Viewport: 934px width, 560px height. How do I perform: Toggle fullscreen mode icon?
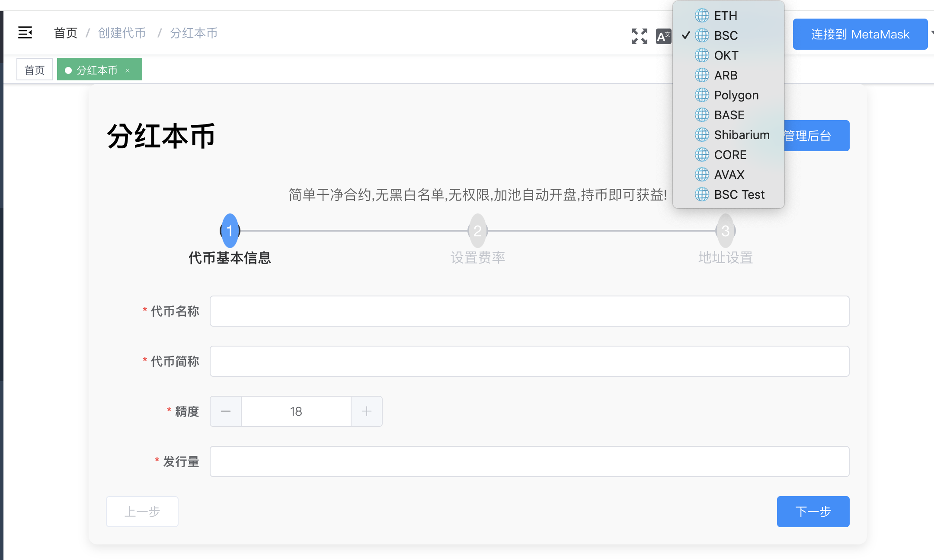pos(639,36)
